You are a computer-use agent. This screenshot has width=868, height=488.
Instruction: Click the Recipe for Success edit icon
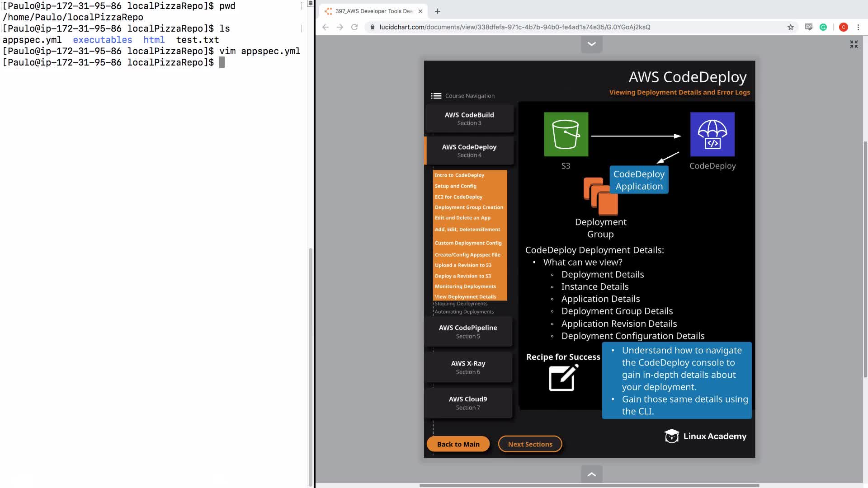(x=563, y=378)
